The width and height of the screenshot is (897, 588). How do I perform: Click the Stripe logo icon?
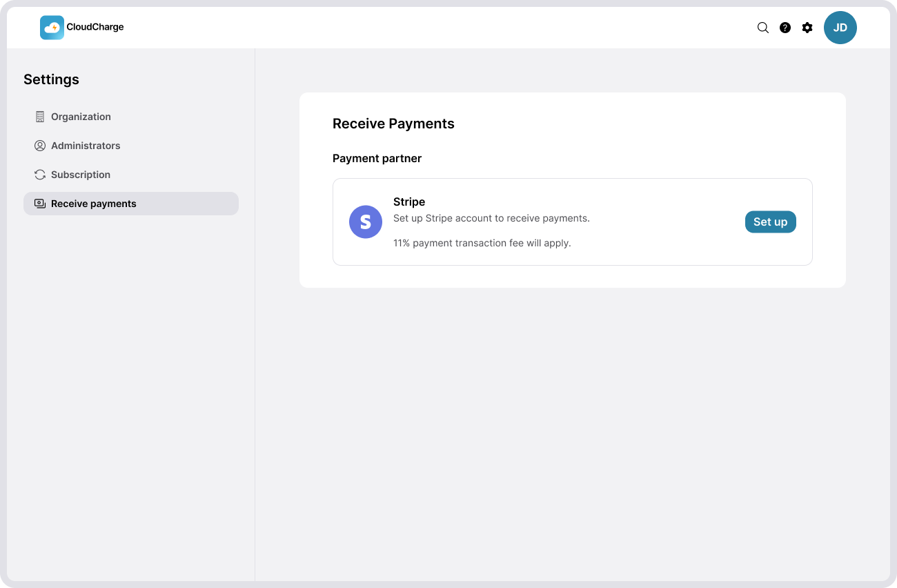coord(366,222)
